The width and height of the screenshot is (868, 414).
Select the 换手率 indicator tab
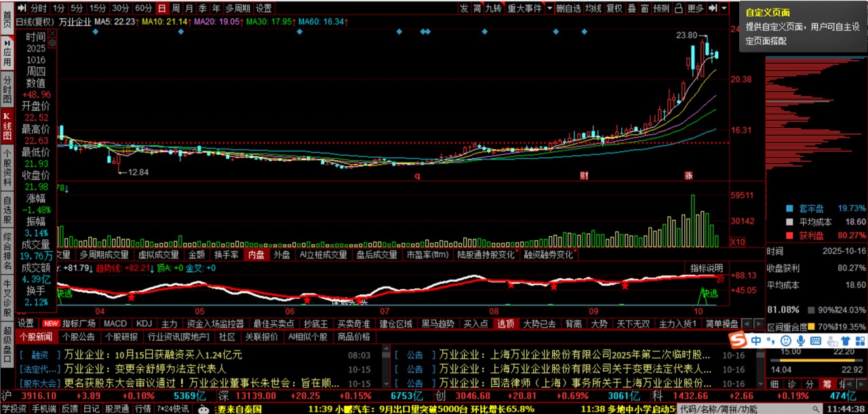coord(226,255)
